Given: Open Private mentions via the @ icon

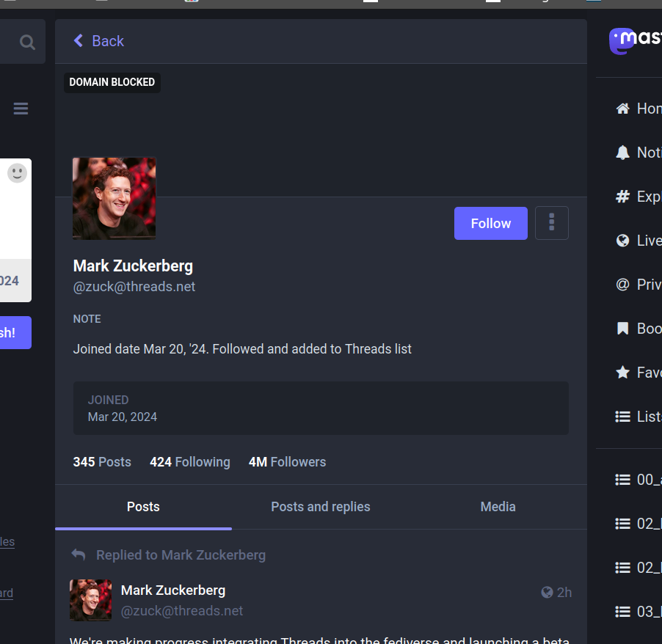Looking at the screenshot, I should click(x=623, y=285).
